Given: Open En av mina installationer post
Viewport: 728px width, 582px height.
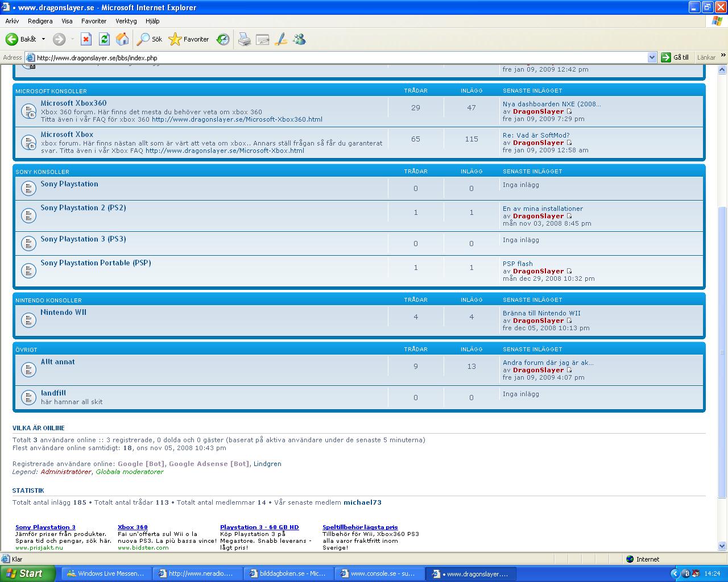Looking at the screenshot, I should coord(543,209).
